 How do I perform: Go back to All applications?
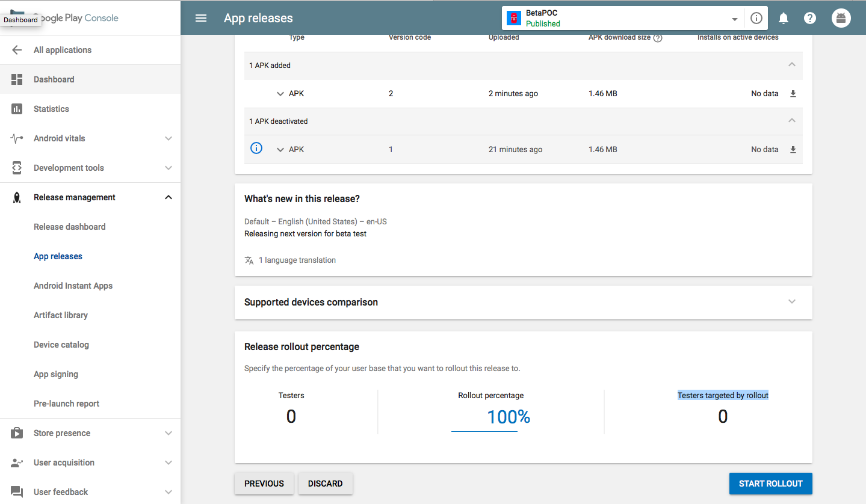coord(63,50)
